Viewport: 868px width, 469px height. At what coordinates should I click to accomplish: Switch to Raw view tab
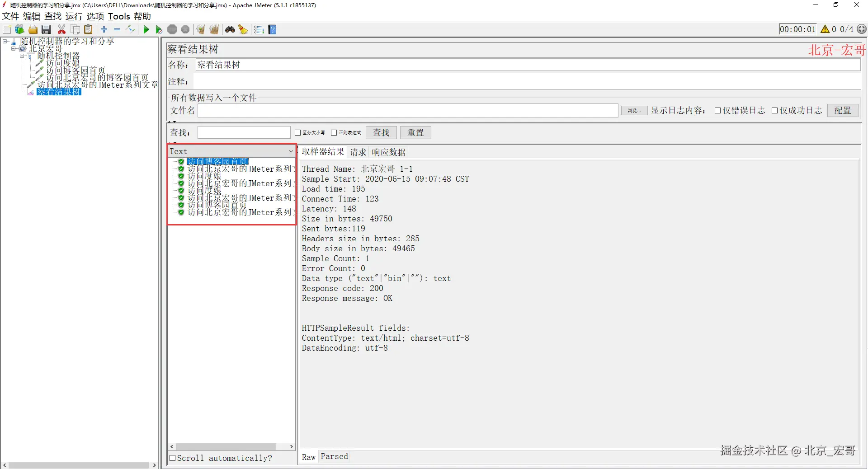[309, 457]
